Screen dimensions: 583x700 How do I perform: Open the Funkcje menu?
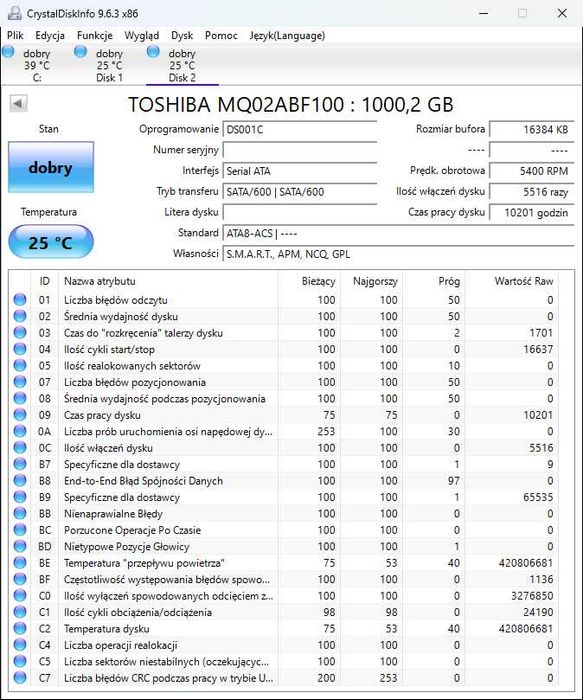(x=95, y=35)
